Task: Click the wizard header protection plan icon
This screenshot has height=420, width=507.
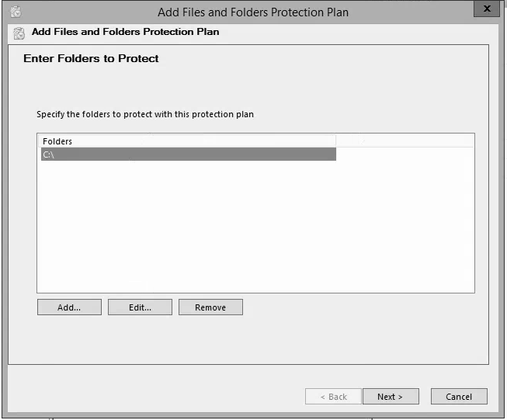Action: (x=19, y=33)
